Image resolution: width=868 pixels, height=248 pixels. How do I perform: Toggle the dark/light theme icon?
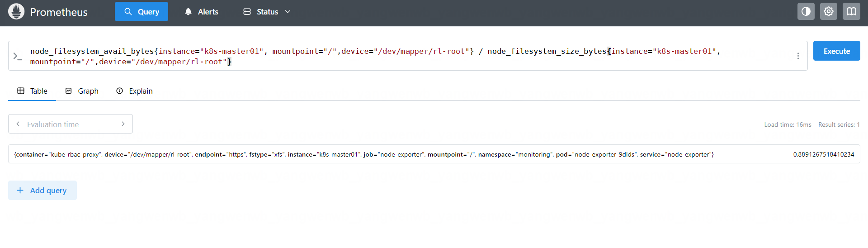point(806,12)
